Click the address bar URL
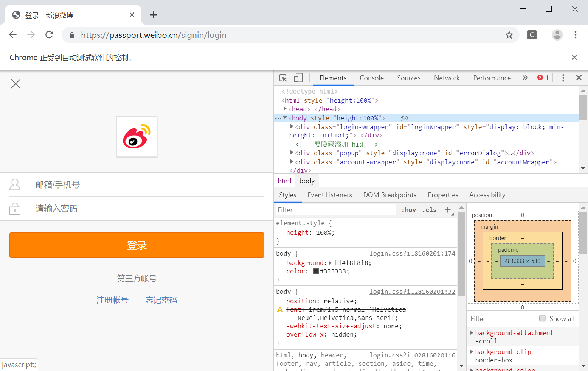Screen dimensions: 588x371 click(x=154, y=35)
